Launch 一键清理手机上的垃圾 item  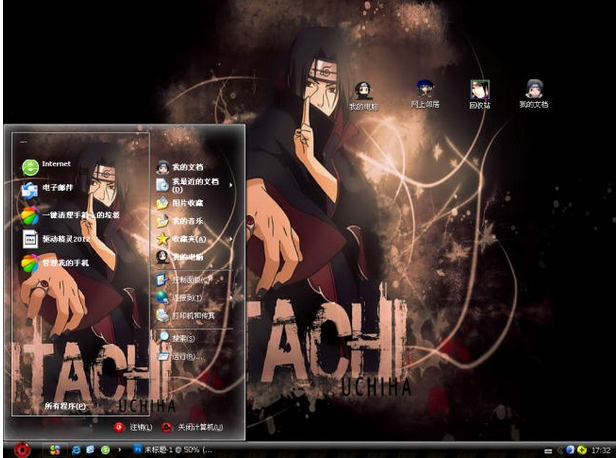pyautogui.click(x=71, y=215)
